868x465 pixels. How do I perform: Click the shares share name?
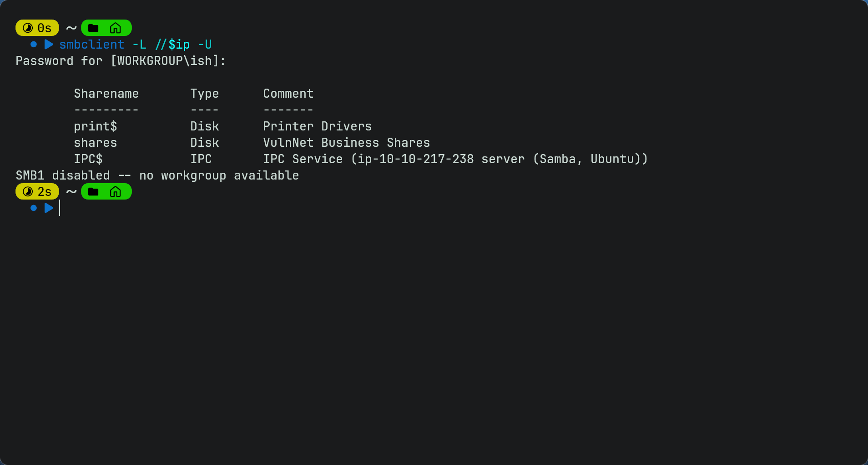[96, 143]
